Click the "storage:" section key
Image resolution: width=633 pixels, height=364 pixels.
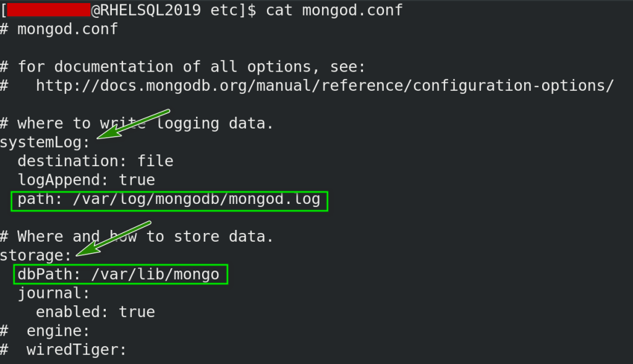36,255
